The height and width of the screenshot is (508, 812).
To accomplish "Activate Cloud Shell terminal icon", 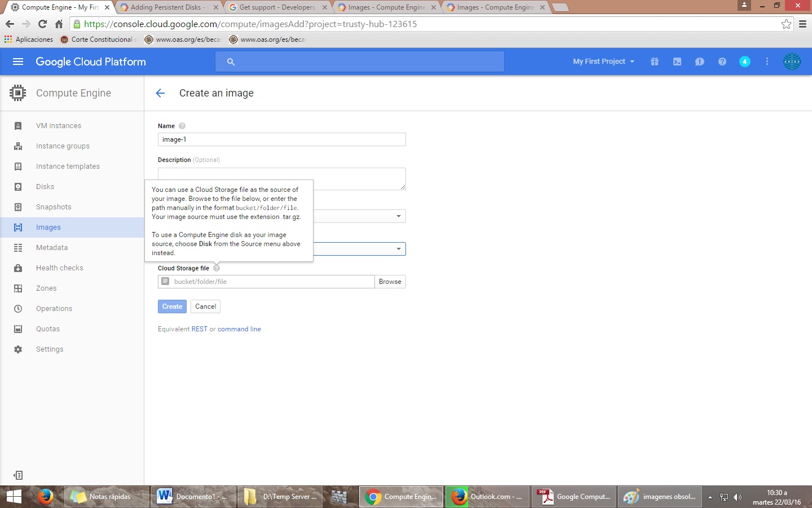I will click(x=677, y=62).
